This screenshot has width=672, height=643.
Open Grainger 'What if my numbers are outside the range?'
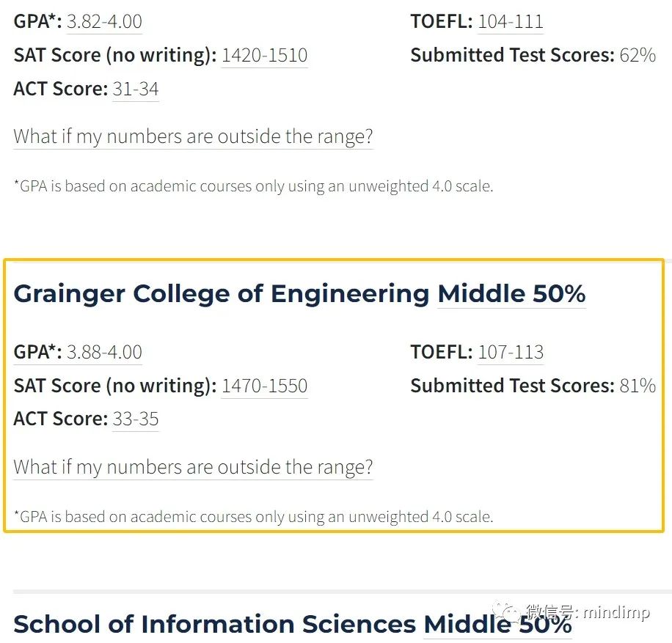(x=193, y=467)
